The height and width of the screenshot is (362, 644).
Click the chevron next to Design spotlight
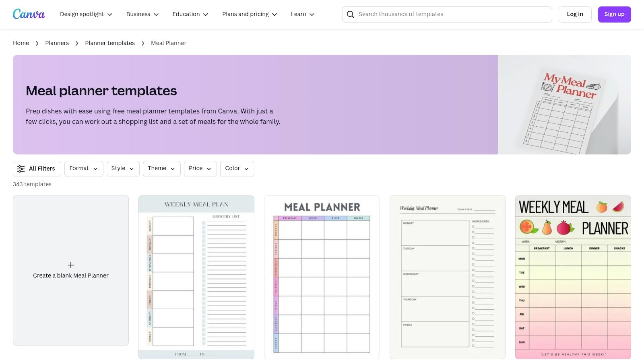(110, 14)
